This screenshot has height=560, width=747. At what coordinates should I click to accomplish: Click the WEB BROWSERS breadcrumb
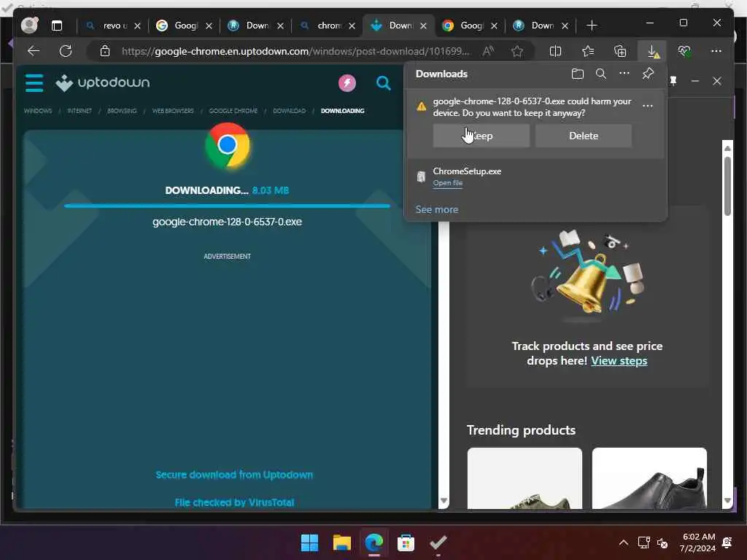point(172,111)
